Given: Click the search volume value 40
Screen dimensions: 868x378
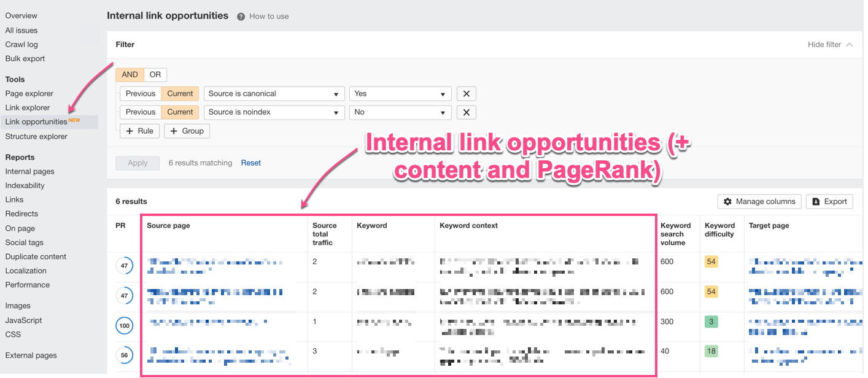Looking at the screenshot, I should (x=665, y=352).
